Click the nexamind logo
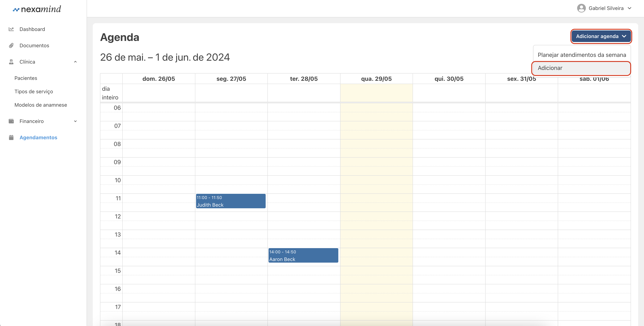644x326 pixels. pyautogui.click(x=37, y=9)
